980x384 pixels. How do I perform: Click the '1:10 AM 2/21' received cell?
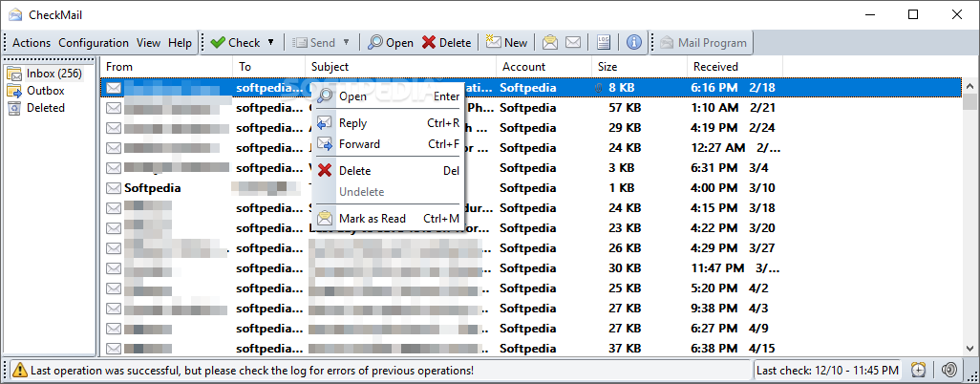[x=734, y=108]
